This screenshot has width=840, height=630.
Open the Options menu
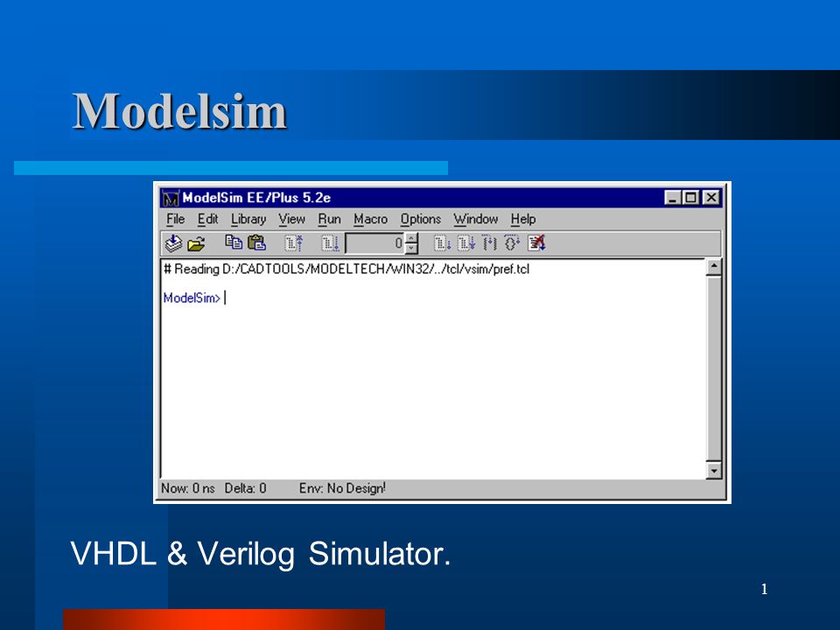pos(421,219)
